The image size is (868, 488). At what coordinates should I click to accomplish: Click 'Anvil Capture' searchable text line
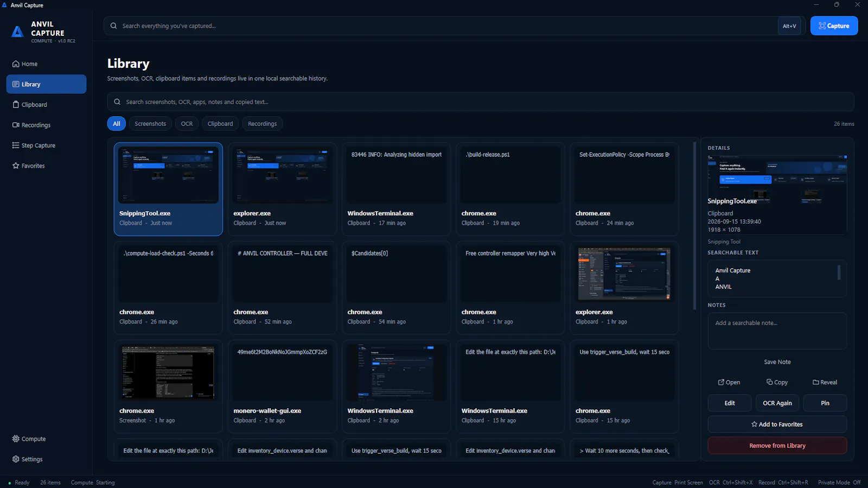point(733,270)
